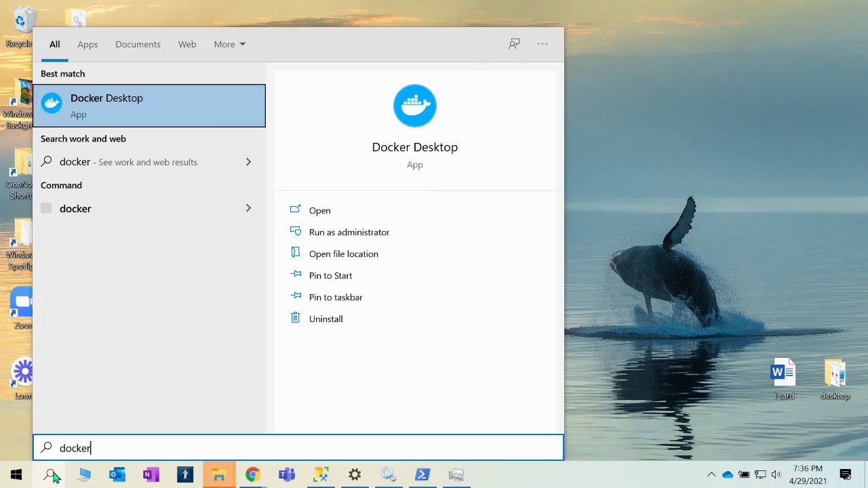Click the search box containing docker
Viewport: 868px width, 488px height.
click(298, 448)
